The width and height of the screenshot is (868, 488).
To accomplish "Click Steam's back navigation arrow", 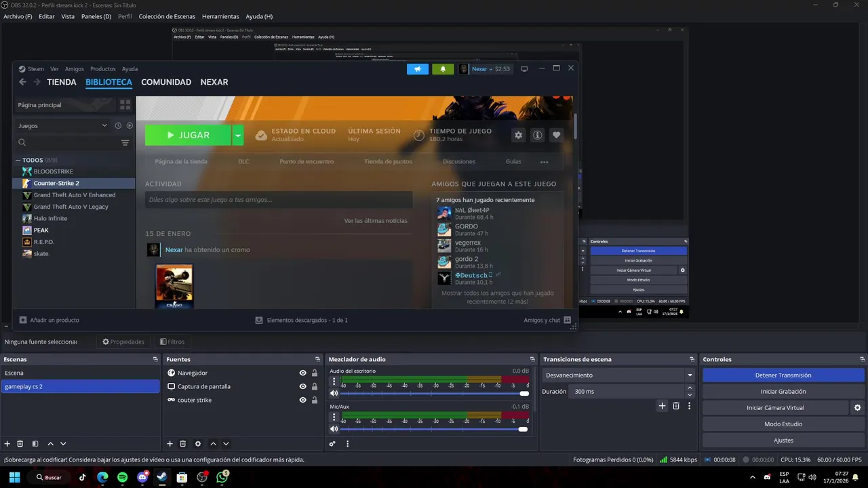I will (x=22, y=82).
